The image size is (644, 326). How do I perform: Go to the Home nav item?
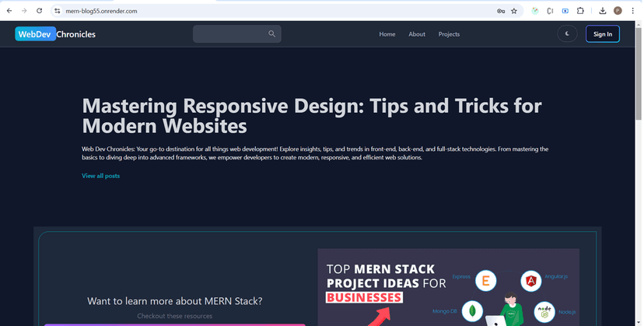pyautogui.click(x=387, y=34)
